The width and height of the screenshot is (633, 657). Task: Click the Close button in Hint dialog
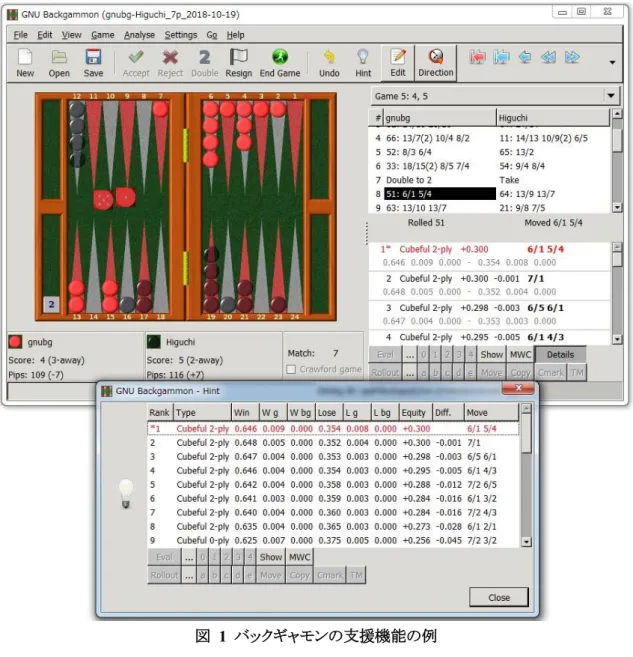tap(499, 598)
